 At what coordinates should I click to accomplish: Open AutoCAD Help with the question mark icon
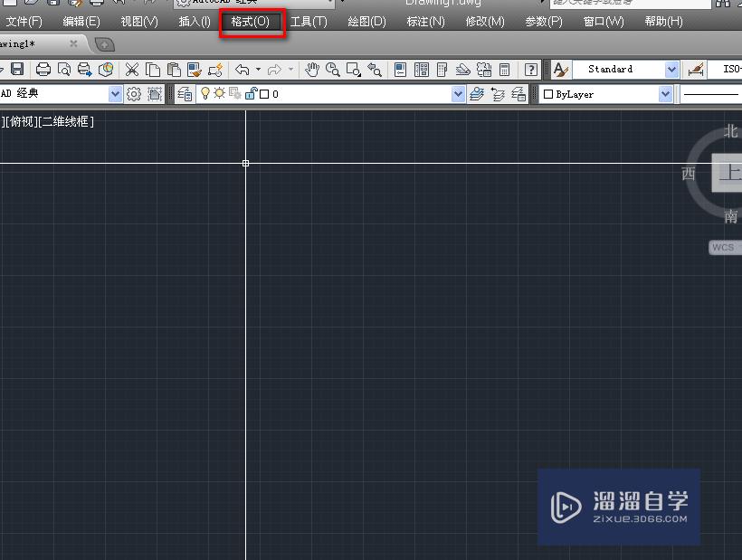click(530, 69)
